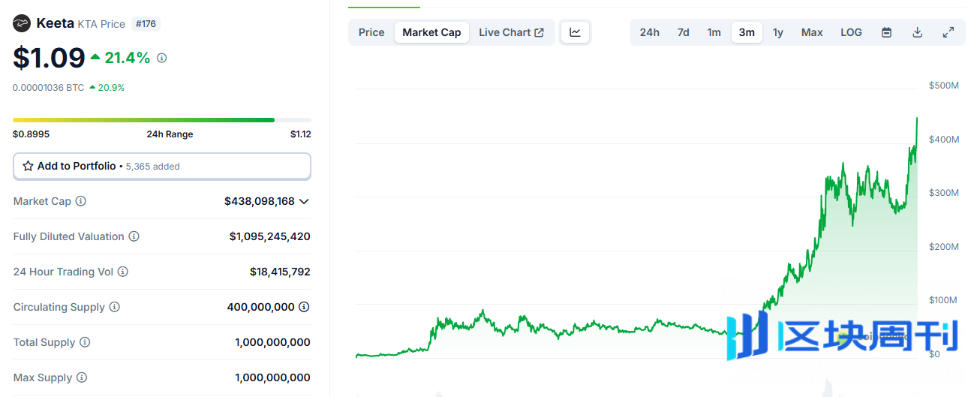
Task: Click the star icon in Add to Portfolio
Action: [x=28, y=166]
